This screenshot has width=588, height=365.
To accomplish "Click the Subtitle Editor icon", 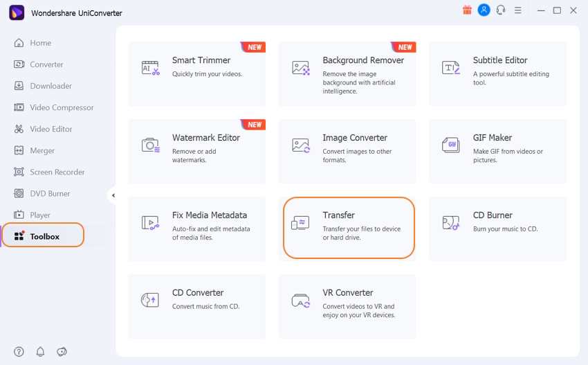I will click(451, 67).
